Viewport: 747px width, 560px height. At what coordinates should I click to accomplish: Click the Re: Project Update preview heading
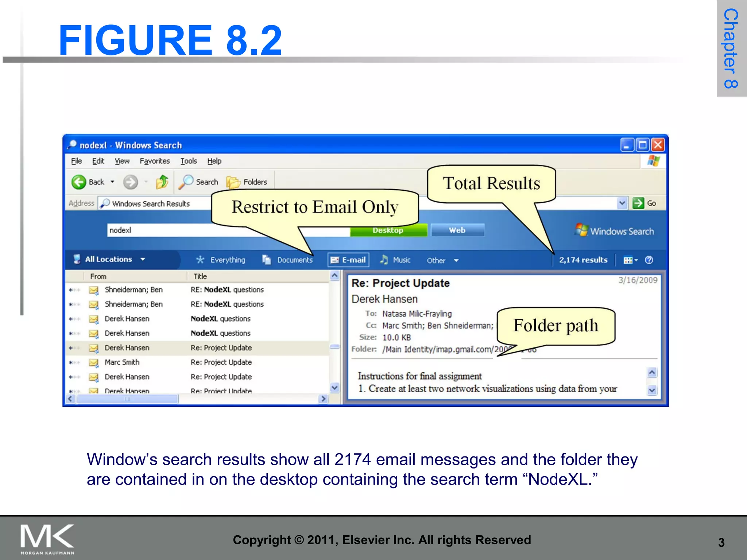[x=400, y=283]
